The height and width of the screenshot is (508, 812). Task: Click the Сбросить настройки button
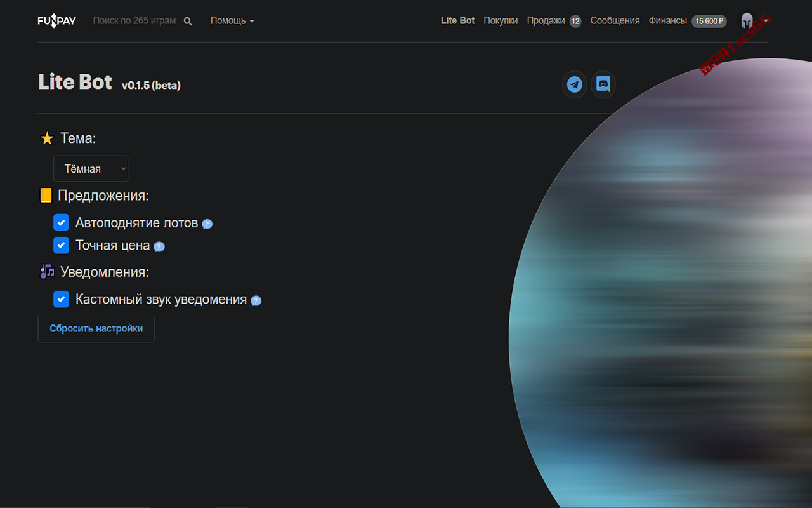96,329
